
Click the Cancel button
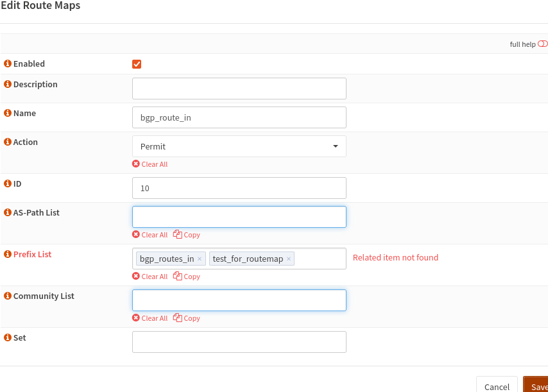[497, 386]
